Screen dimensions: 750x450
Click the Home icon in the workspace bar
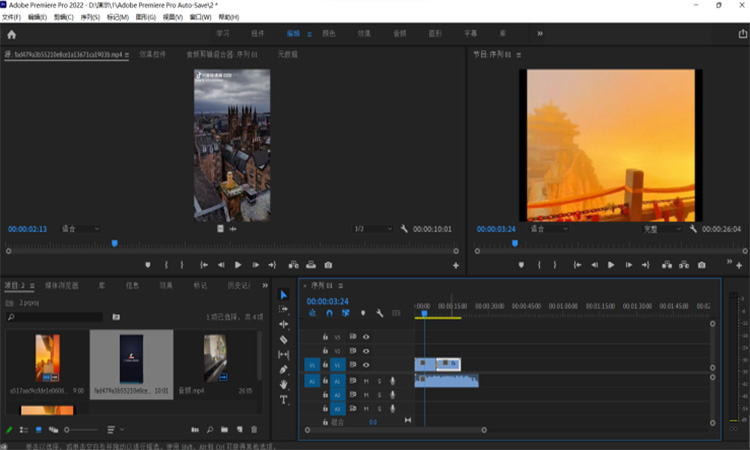(x=13, y=34)
